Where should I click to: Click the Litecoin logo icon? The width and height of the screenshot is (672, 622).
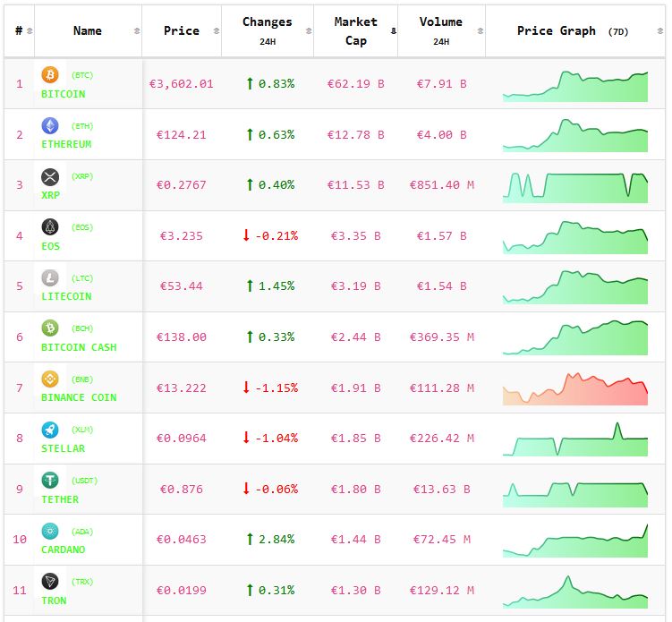tap(50, 278)
